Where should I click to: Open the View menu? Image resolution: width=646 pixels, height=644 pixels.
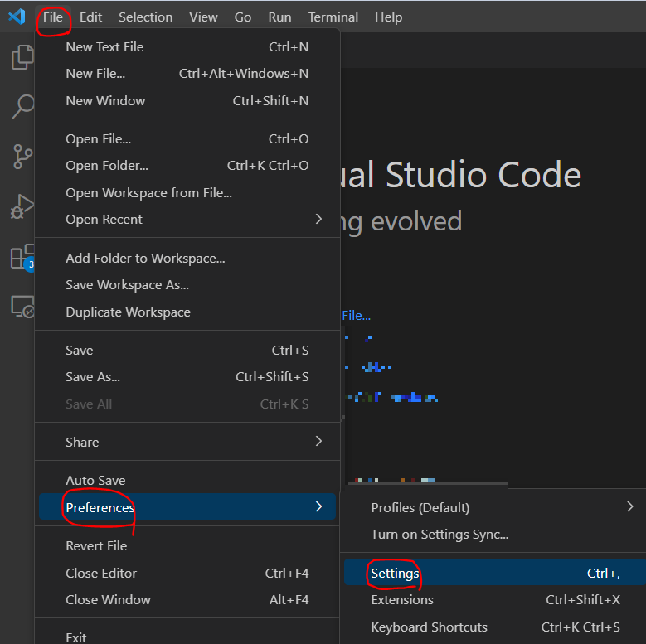tap(203, 17)
